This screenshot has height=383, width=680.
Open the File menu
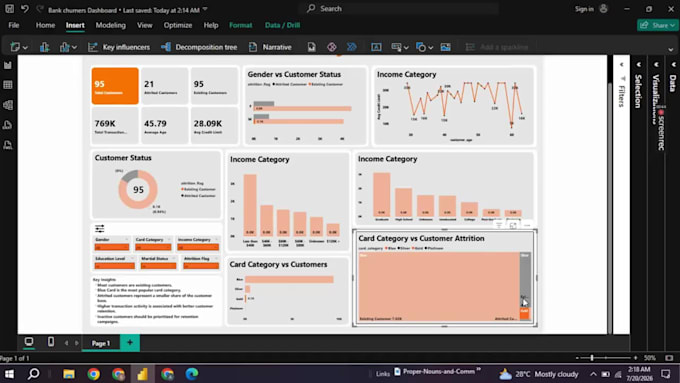[14, 25]
